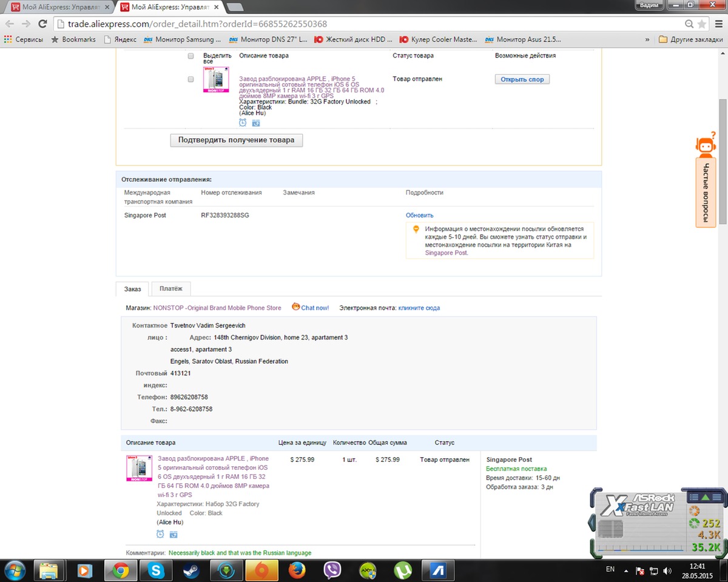This screenshot has height=582, width=728.
Task: Select the active Мой AliExpress browser tab
Action: coord(169,7)
